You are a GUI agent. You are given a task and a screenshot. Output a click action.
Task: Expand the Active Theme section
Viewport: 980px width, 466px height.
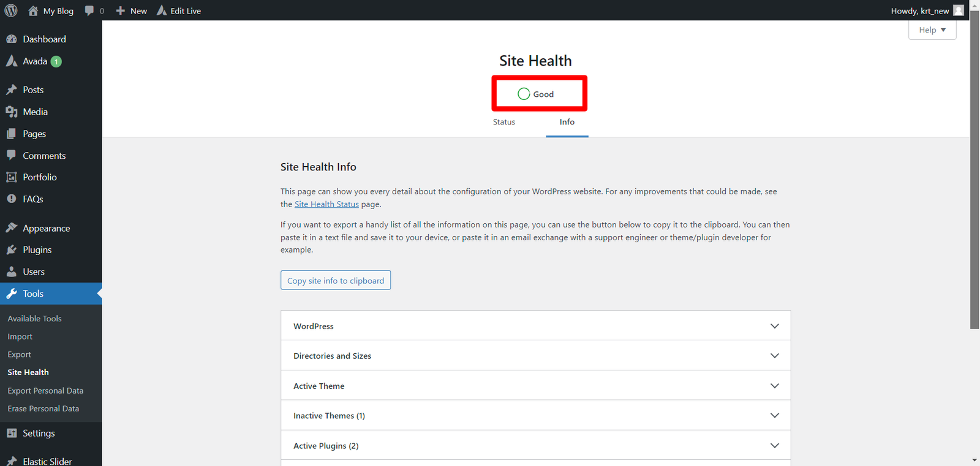coord(536,386)
